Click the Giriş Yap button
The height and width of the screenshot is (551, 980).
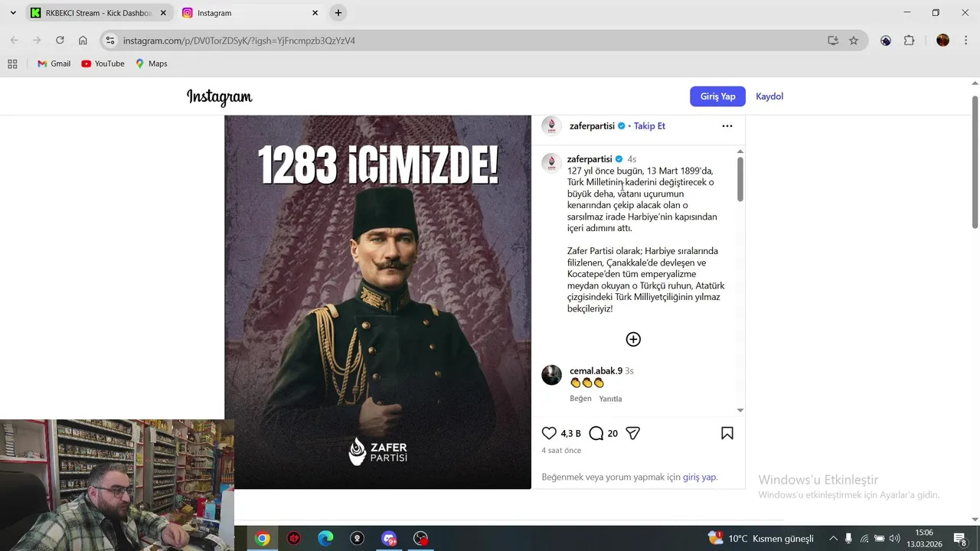(x=717, y=96)
